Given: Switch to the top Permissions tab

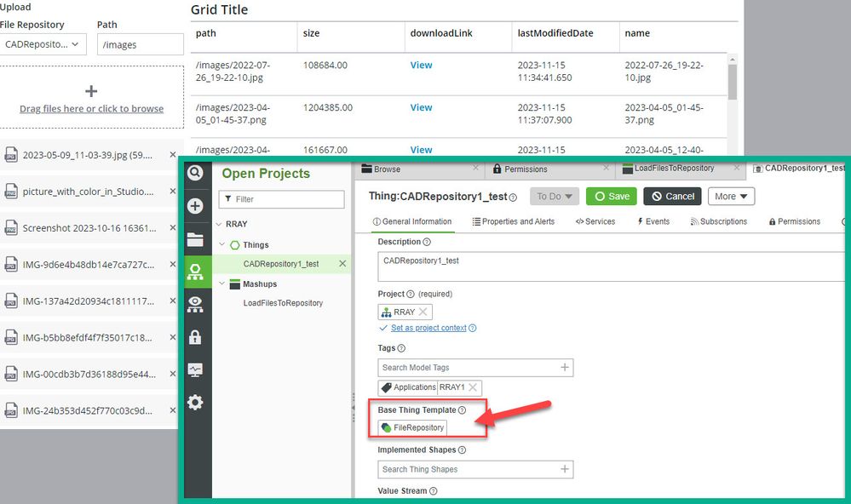Looking at the screenshot, I should click(550, 169).
